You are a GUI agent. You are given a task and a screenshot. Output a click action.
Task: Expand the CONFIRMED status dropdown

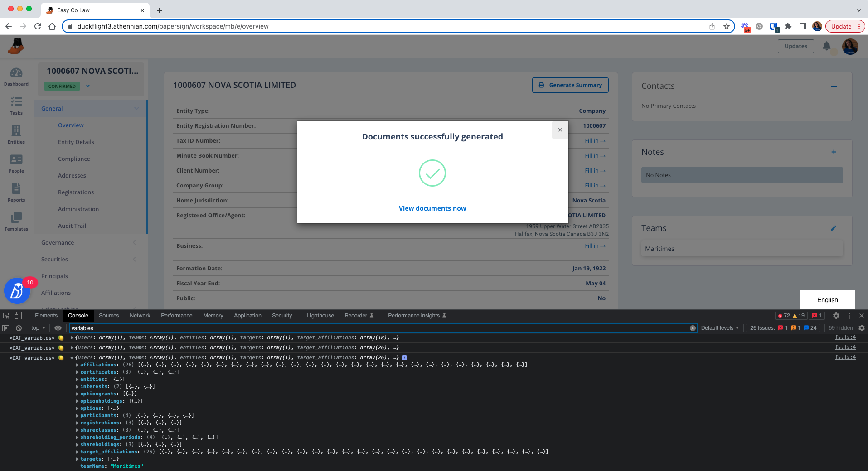click(88, 86)
